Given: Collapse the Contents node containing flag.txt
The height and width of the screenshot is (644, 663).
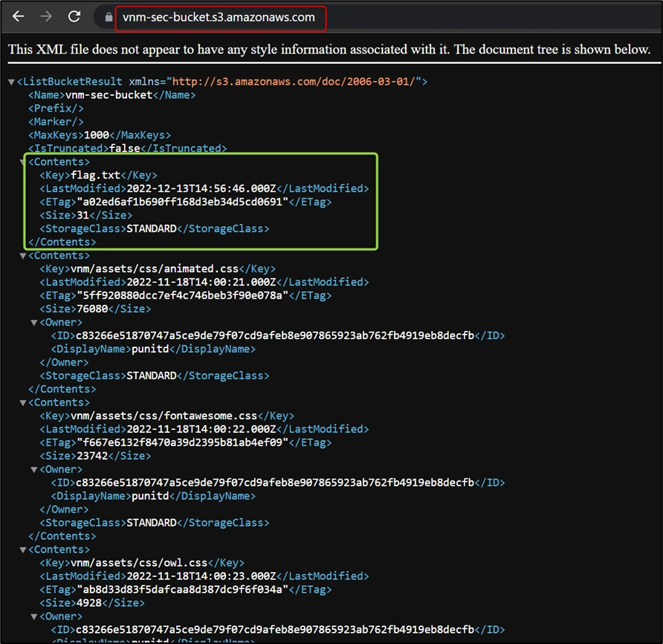Looking at the screenshot, I should click(23, 162).
